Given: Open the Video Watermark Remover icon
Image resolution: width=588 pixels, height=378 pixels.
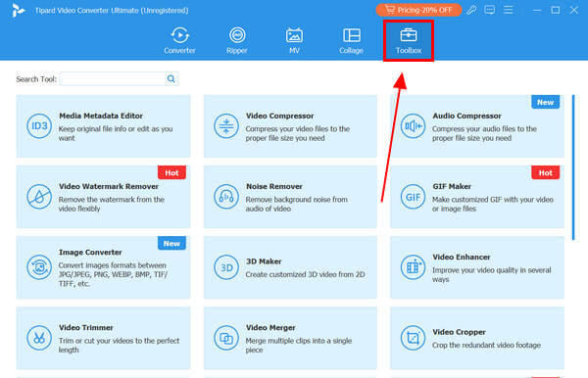Looking at the screenshot, I should point(39,197).
